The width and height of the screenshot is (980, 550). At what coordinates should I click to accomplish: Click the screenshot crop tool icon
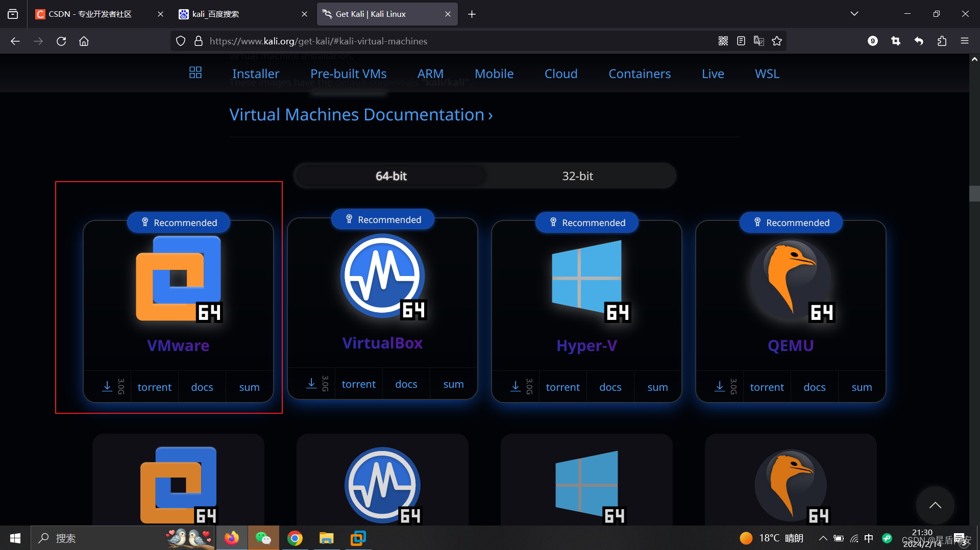pos(896,41)
